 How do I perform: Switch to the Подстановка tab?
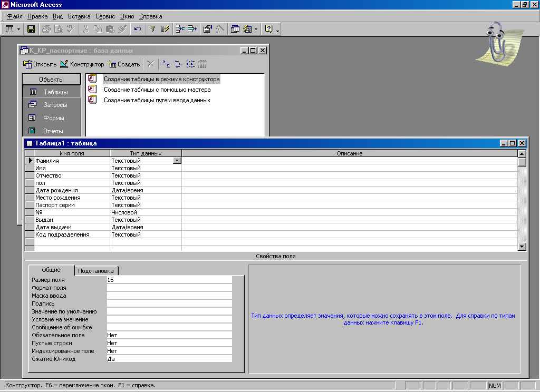pyautogui.click(x=96, y=271)
